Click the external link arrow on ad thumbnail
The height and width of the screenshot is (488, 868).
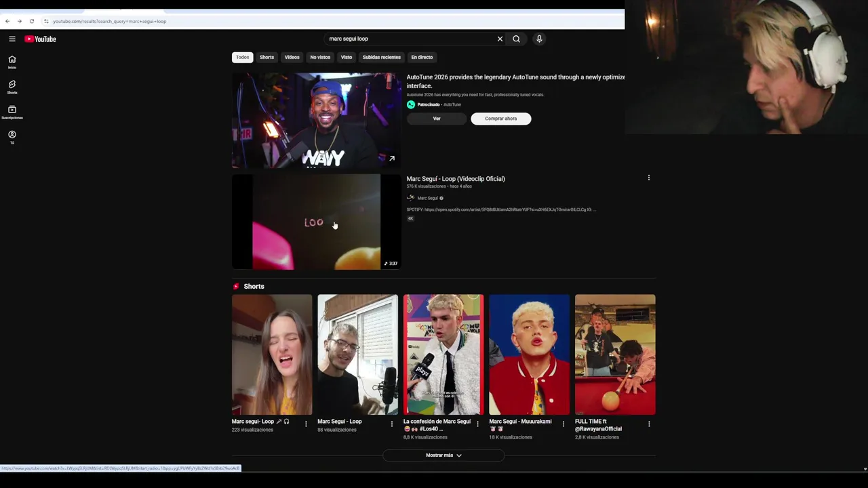pyautogui.click(x=391, y=159)
